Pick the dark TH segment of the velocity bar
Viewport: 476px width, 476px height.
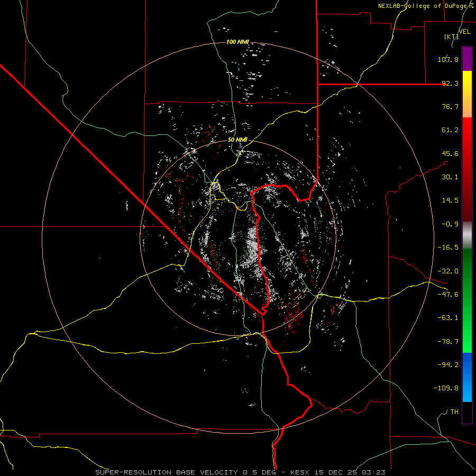coord(467,412)
